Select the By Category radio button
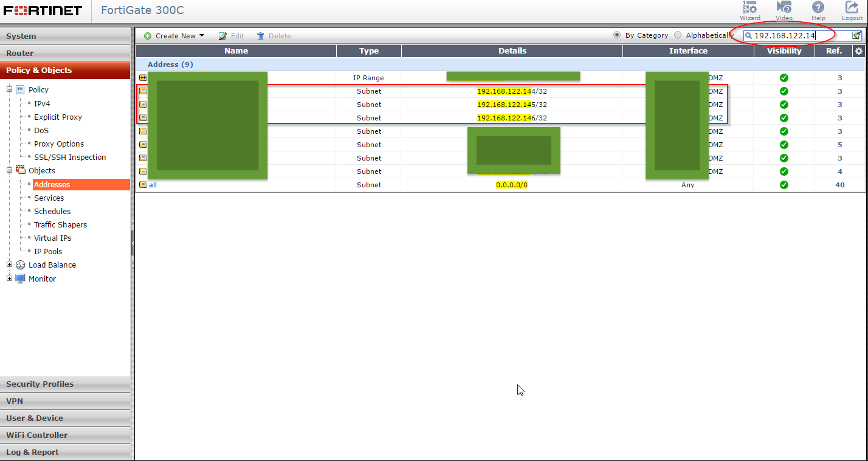Image resolution: width=868 pixels, height=461 pixels. point(617,35)
